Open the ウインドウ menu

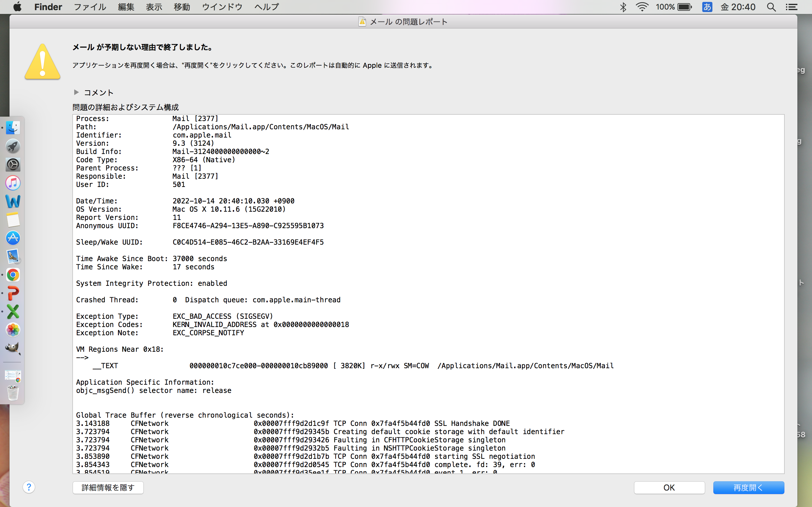(x=222, y=7)
